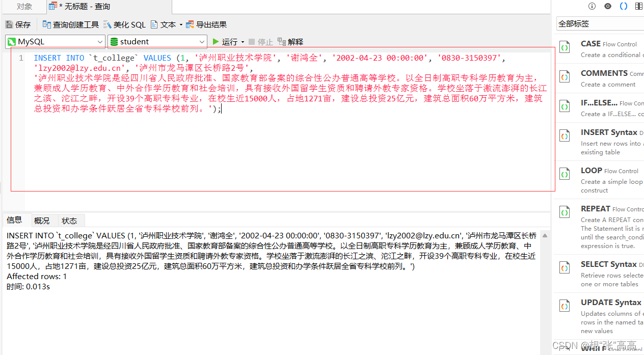The image size is (644, 355).
Task: Select the IF...ELSE... snippet title
Action: coord(599,103)
